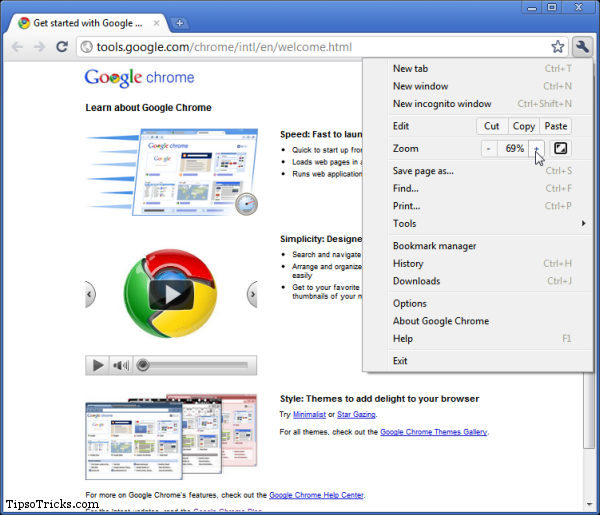The image size is (600, 515).
Task: Choose Print... from the menu
Action: (x=489, y=206)
